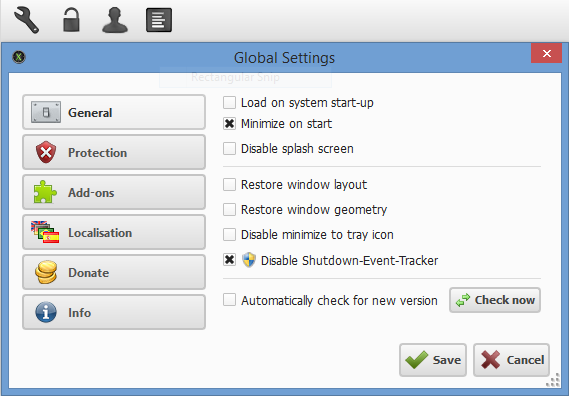
Task: Switch to the Protection section
Action: (x=114, y=152)
